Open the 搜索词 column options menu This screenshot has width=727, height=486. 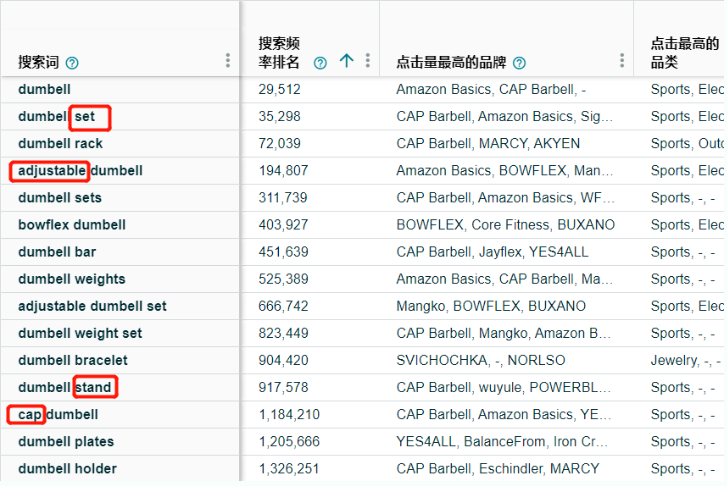pyautogui.click(x=228, y=61)
